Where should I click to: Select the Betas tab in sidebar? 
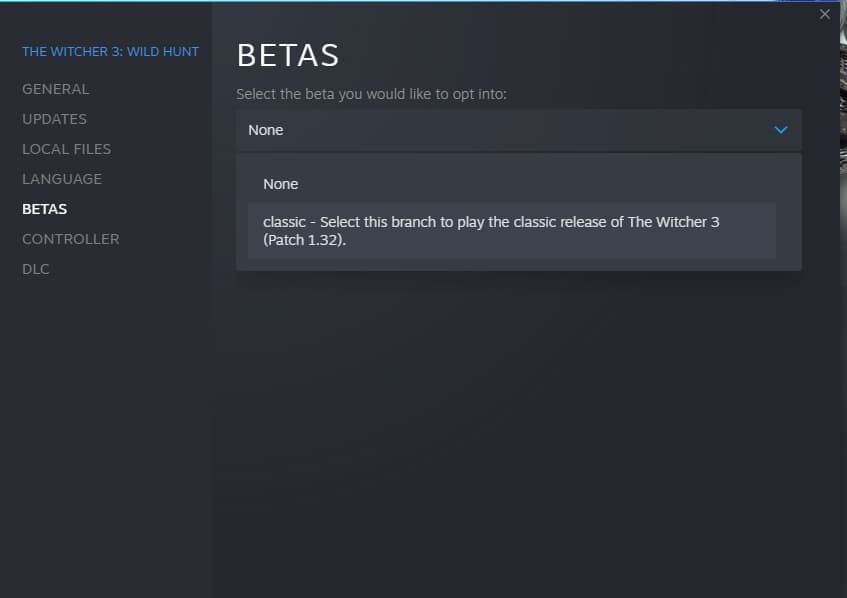click(x=45, y=209)
